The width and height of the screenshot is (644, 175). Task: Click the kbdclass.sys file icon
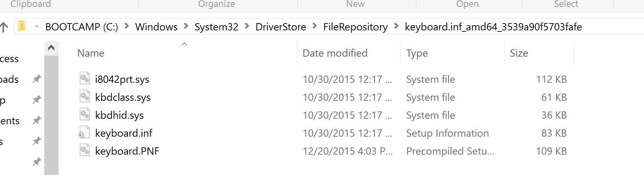tap(85, 97)
